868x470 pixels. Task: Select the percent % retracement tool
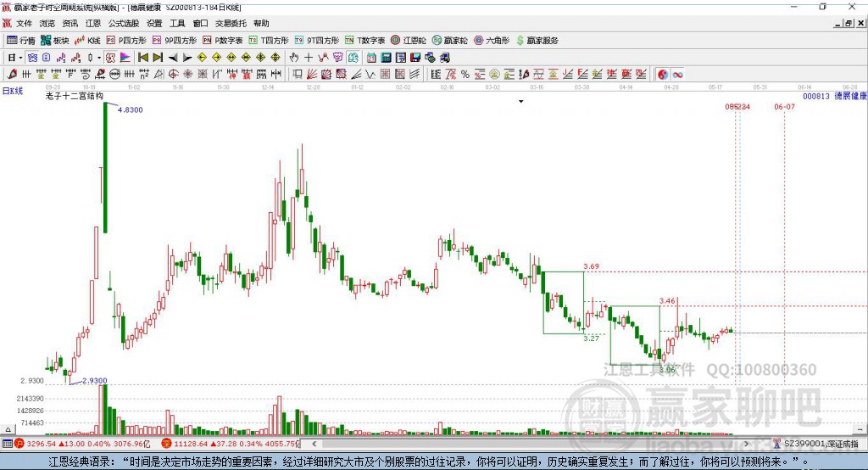(x=465, y=75)
